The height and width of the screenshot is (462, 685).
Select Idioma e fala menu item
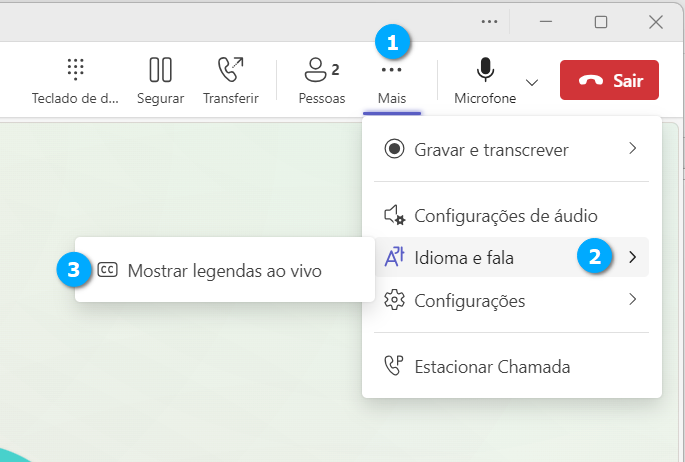point(464,258)
